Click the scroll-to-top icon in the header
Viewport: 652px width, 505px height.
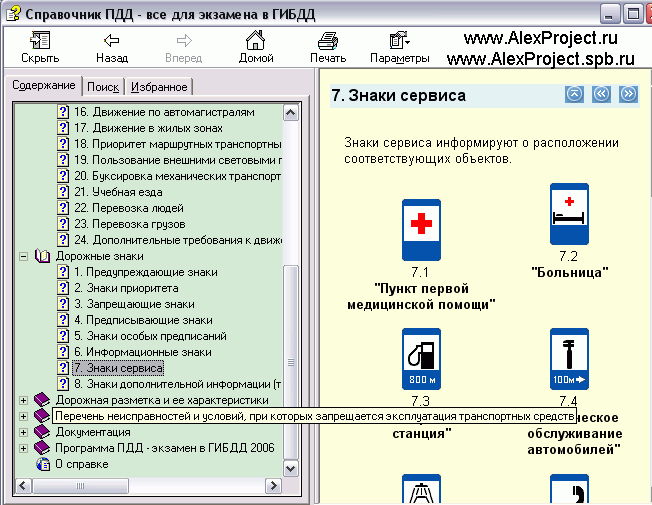574,94
